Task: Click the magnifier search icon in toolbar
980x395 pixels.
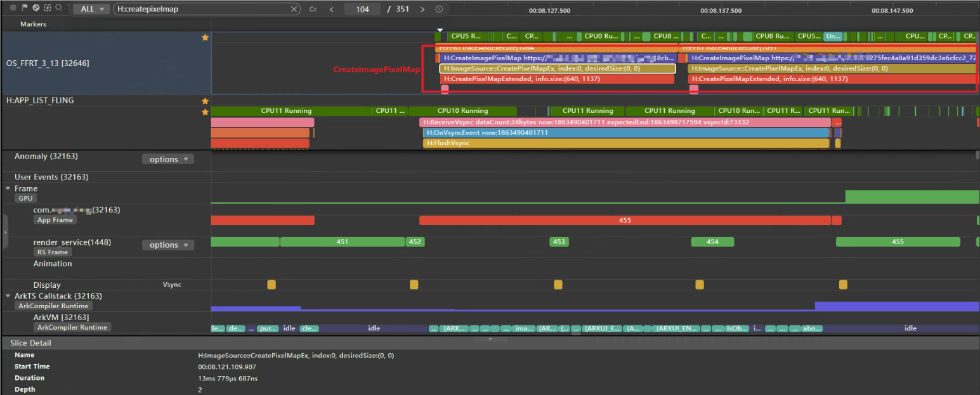Action: pos(58,8)
